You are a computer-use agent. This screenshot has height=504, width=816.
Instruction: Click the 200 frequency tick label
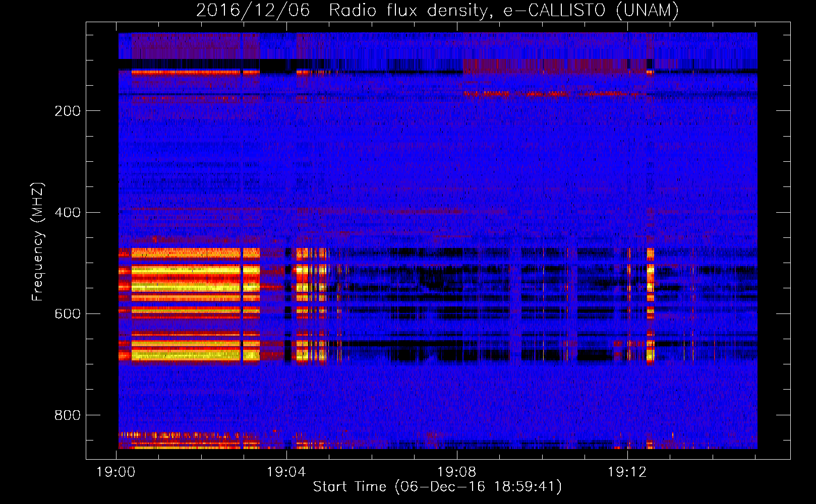[68, 111]
